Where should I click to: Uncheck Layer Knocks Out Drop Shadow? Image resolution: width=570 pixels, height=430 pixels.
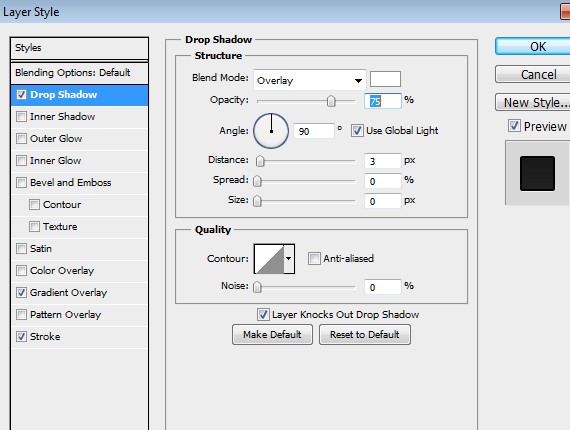pyautogui.click(x=263, y=314)
